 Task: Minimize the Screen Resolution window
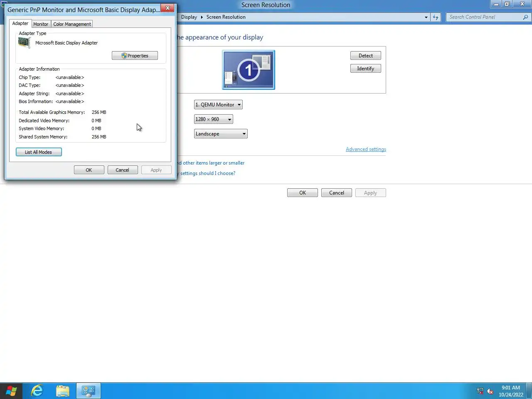pos(496,4)
